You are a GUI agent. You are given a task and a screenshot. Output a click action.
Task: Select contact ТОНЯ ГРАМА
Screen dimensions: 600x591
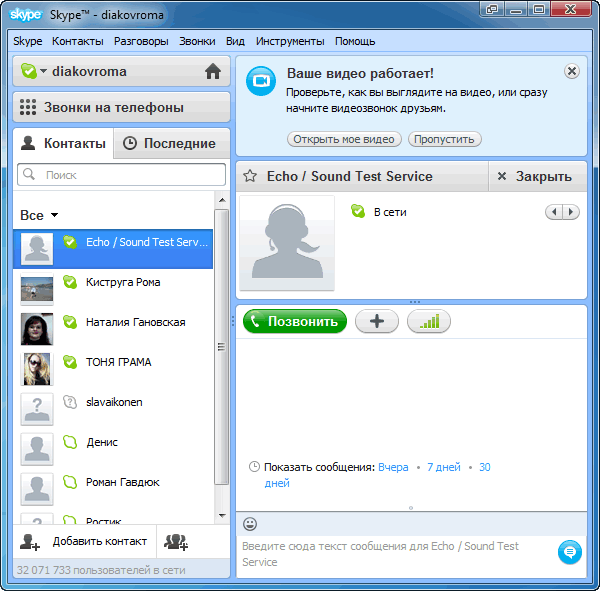(113, 369)
